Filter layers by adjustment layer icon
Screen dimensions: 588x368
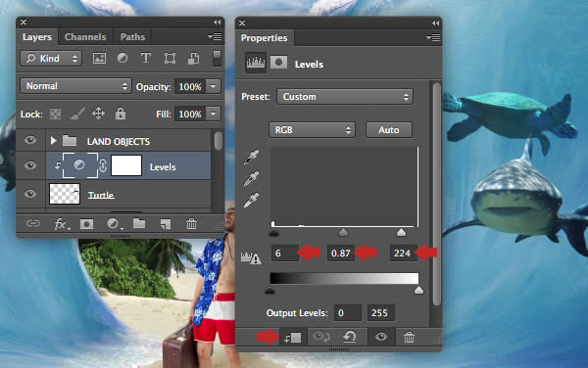[122, 58]
